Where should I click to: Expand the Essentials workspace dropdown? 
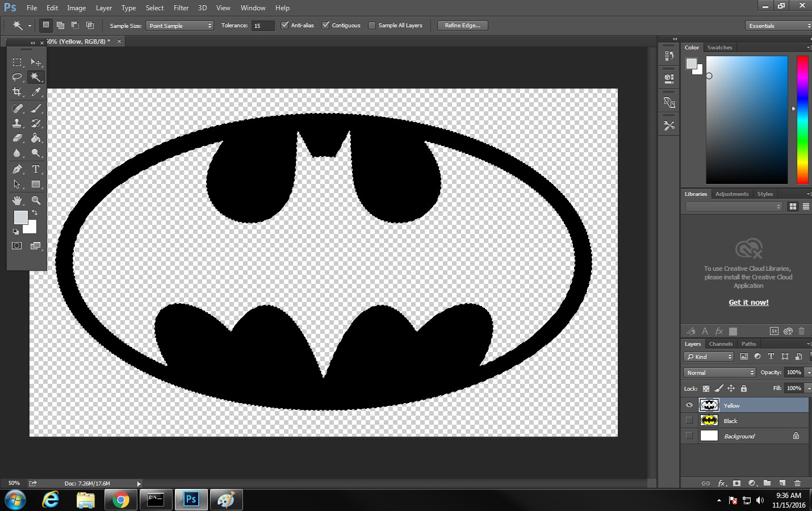(x=778, y=26)
